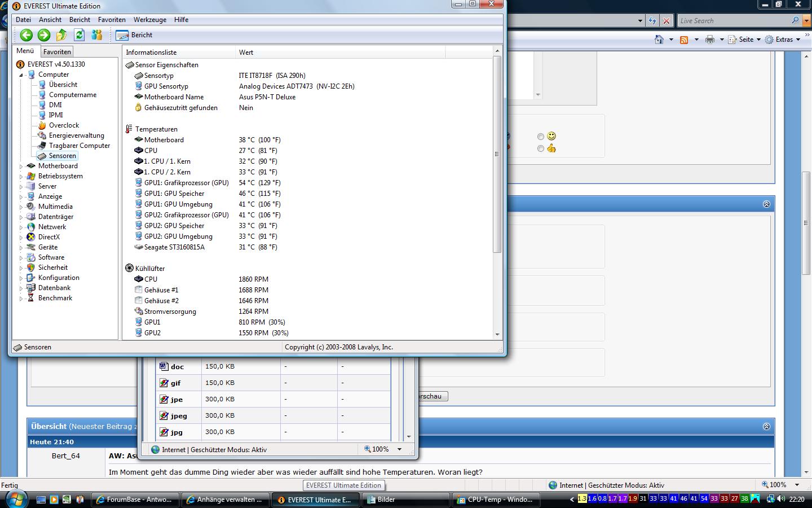Click the DirectX icon in tree
The image size is (812, 508).
pos(31,237)
